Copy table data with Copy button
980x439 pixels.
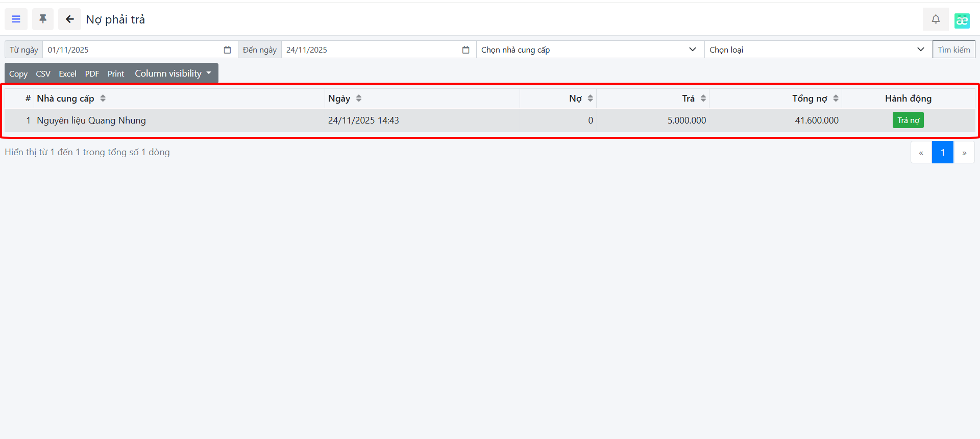18,74
